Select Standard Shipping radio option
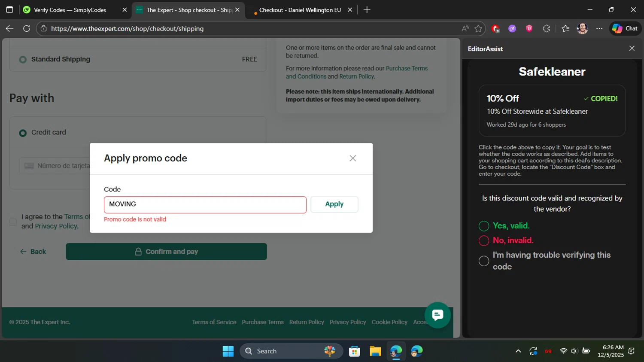 (x=23, y=60)
